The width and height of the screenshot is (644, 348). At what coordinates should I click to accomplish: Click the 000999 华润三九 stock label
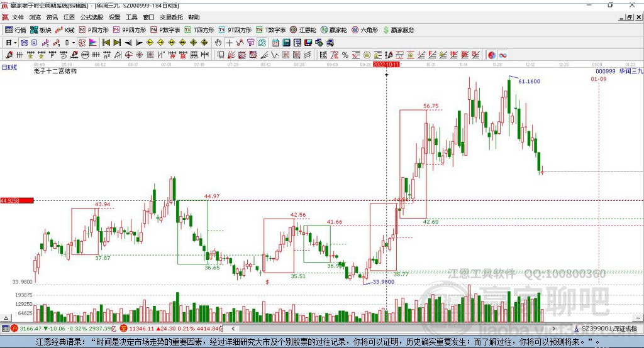click(x=619, y=71)
